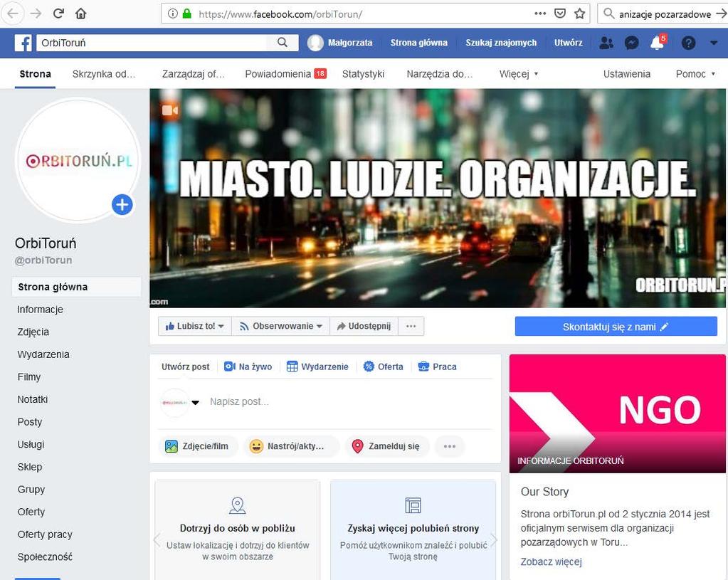Expand the account dropdown arrow in the blue bar

714,43
